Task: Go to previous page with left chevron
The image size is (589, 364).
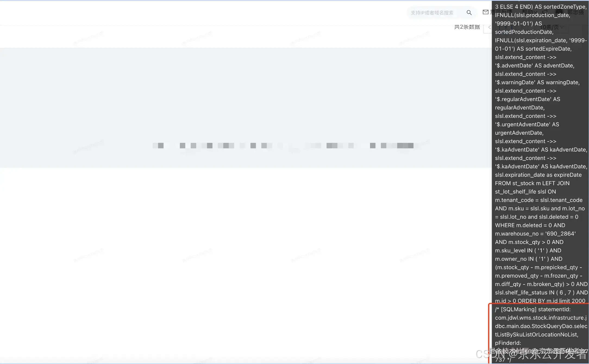Action: click(489, 27)
